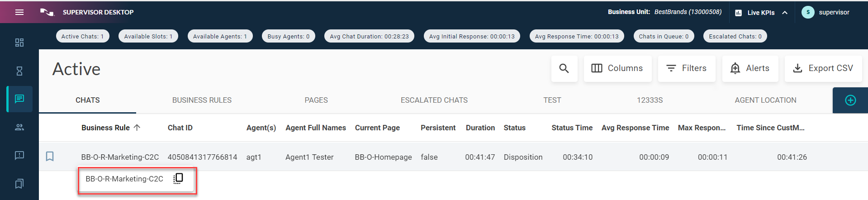Open the Columns chooser
The width and height of the screenshot is (868, 200).
[617, 68]
